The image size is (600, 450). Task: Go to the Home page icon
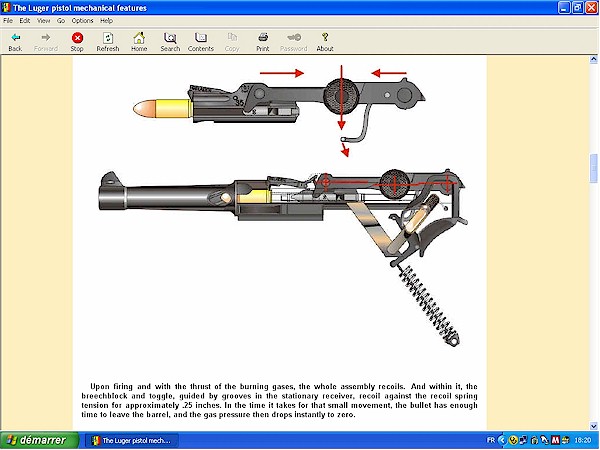pyautogui.click(x=139, y=38)
